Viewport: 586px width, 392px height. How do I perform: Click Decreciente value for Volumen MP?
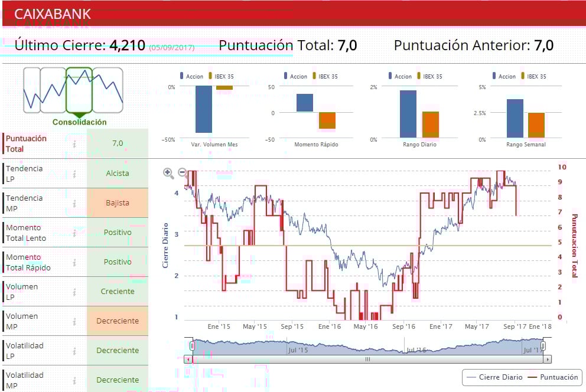click(118, 321)
